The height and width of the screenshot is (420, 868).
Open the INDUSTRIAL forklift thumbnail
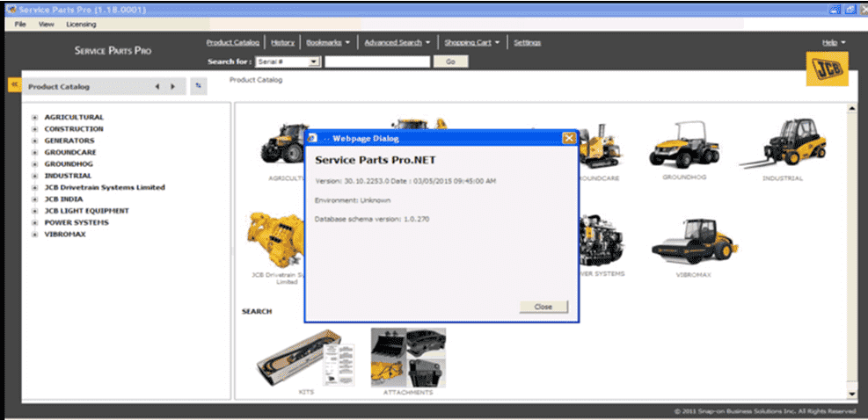click(783, 144)
